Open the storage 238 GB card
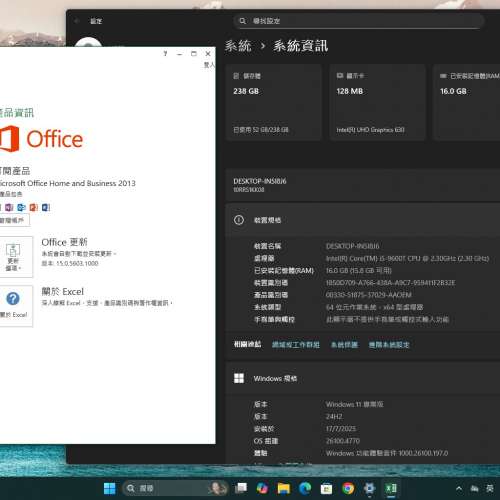Viewport: 500px width, 500px height. pos(273,102)
